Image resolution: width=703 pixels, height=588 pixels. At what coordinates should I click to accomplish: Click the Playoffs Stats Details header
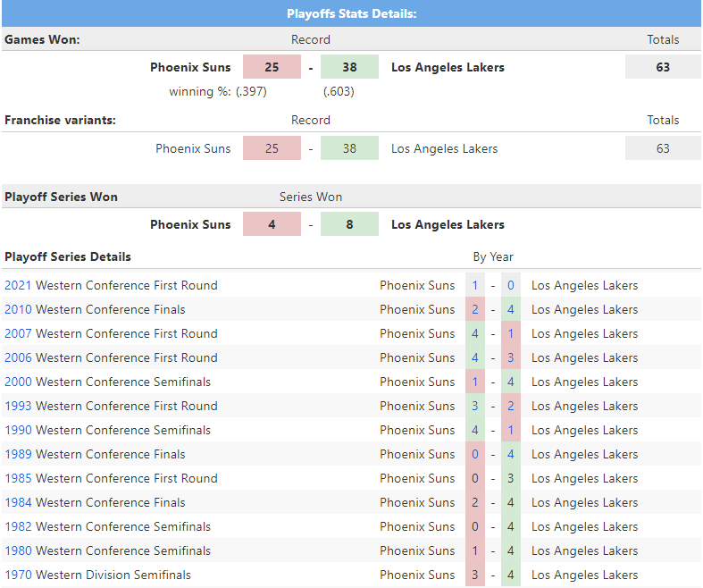[x=351, y=13]
